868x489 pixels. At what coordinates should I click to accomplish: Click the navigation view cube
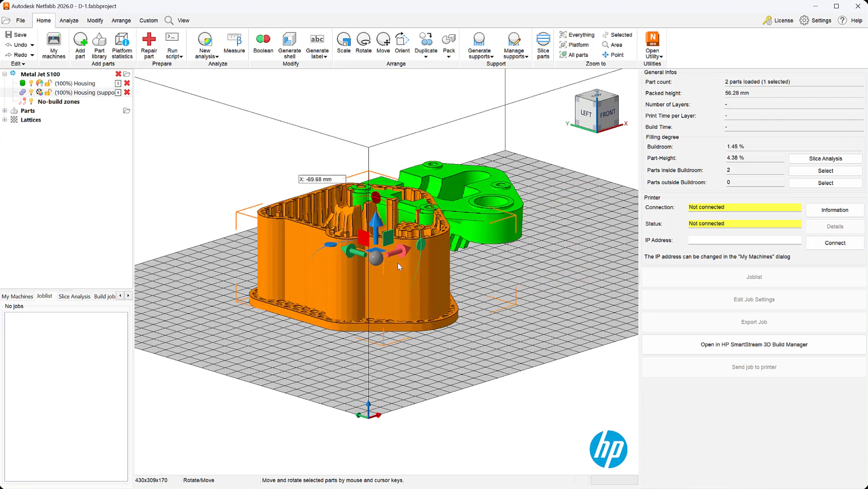pos(597,111)
